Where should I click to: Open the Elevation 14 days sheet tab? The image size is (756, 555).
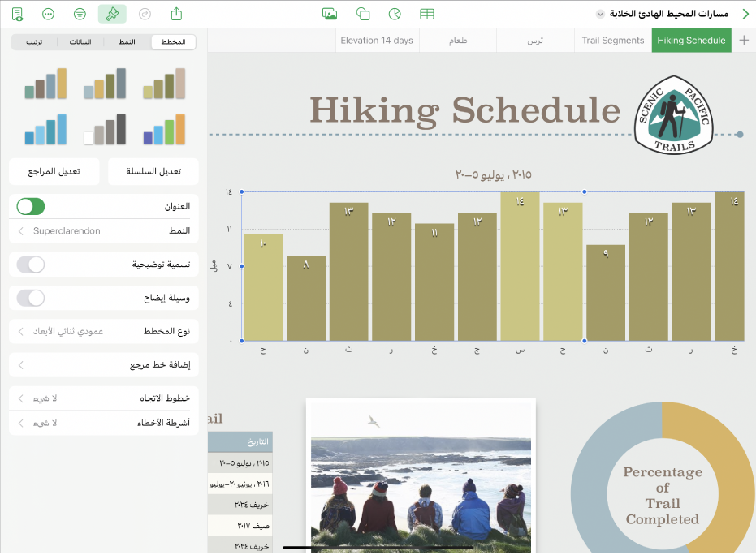click(377, 41)
